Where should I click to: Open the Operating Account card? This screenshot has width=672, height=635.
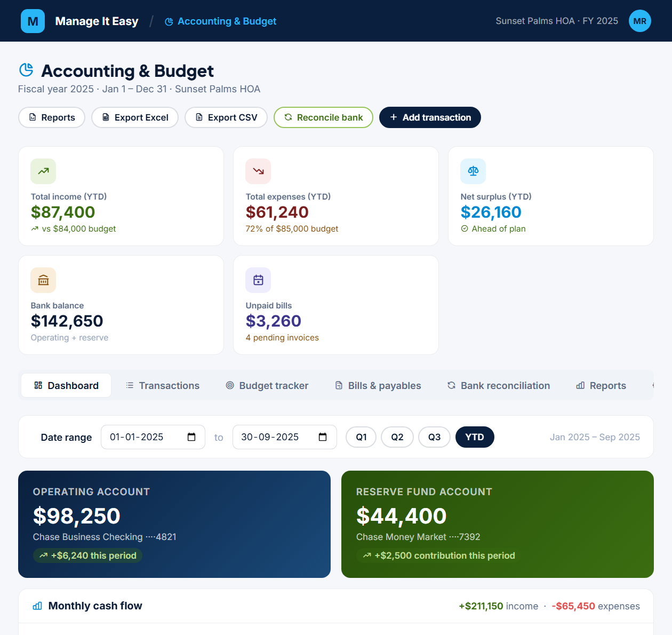click(174, 524)
